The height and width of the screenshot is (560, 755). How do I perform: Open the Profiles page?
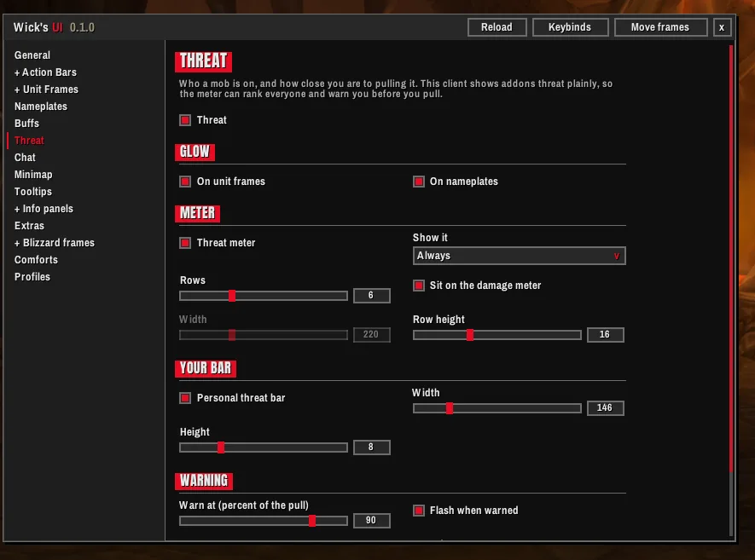[32, 277]
